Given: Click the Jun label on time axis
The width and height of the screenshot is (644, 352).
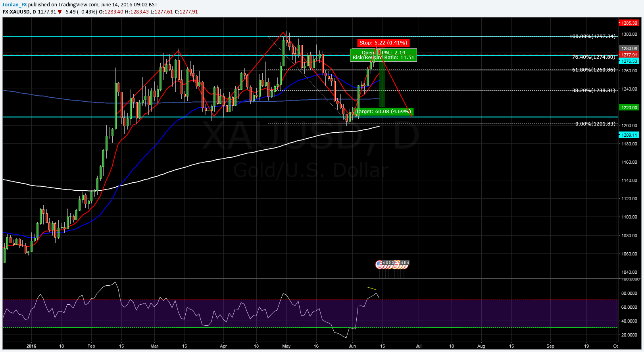Looking at the screenshot, I should pyautogui.click(x=352, y=346).
